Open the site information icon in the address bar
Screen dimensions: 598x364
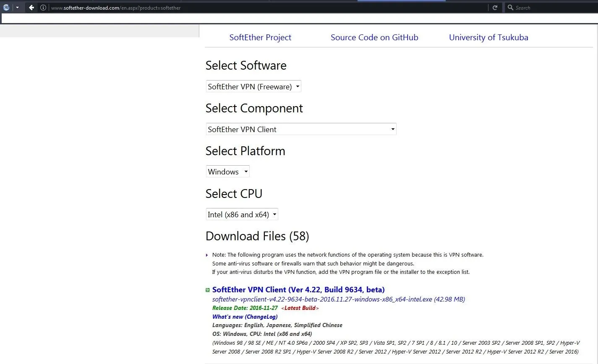[x=43, y=8]
